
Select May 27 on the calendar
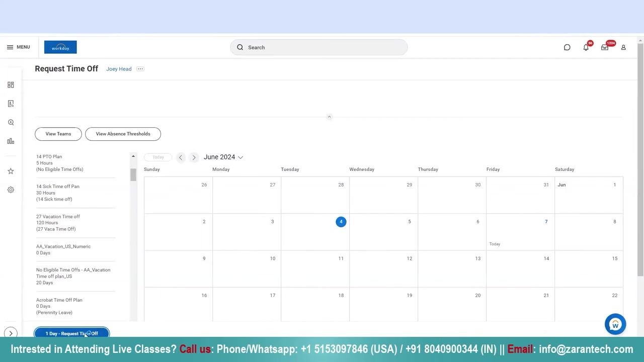[x=247, y=195]
